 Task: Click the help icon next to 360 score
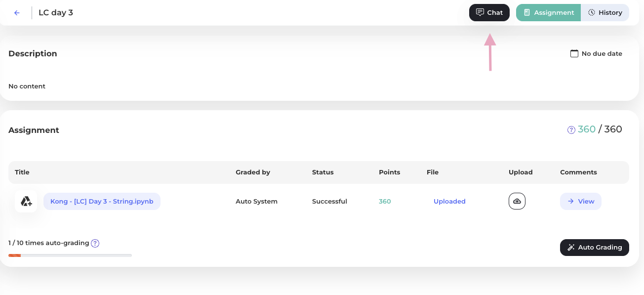click(x=571, y=130)
